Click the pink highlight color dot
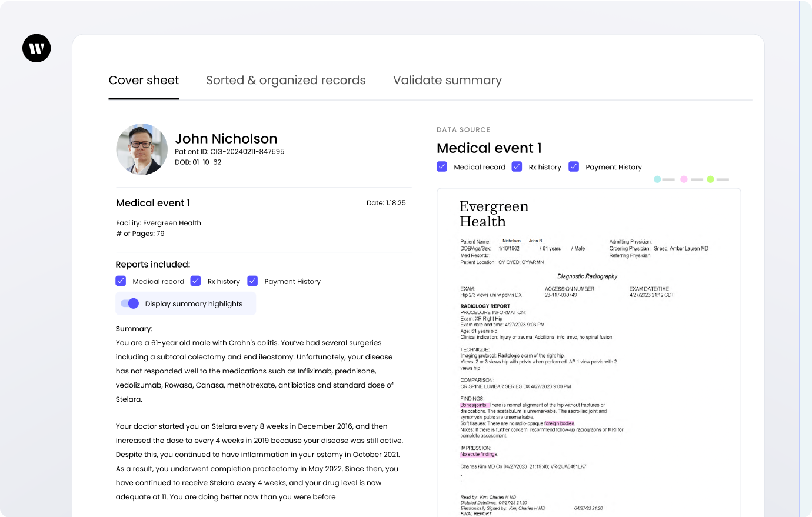The height and width of the screenshot is (517, 812). [684, 179]
